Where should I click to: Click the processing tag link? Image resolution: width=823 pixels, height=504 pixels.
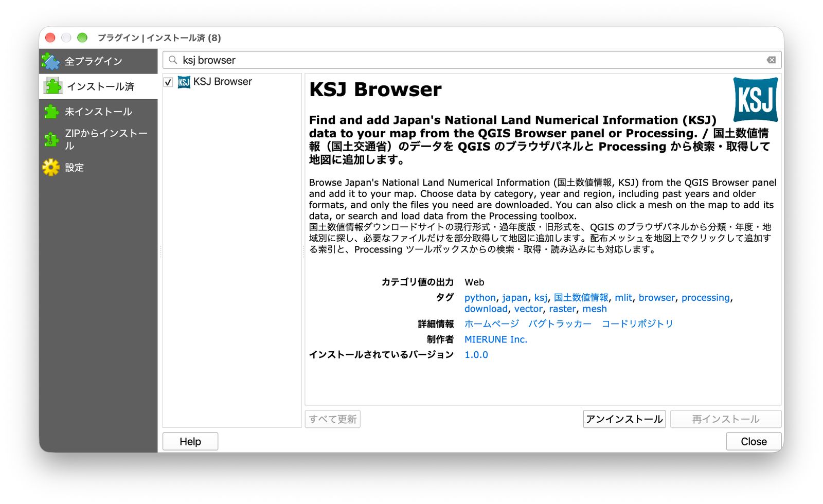coord(706,298)
